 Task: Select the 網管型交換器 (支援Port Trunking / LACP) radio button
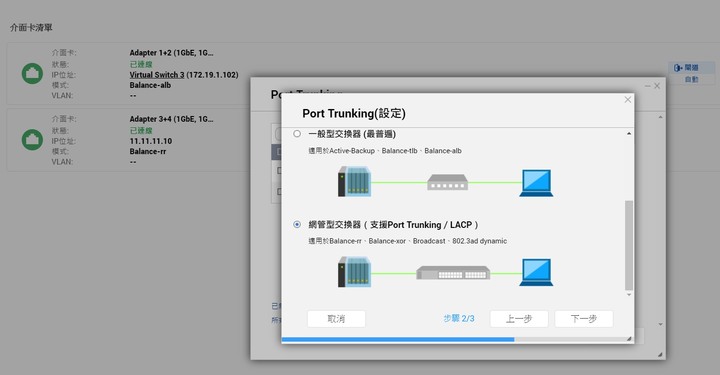[x=297, y=224]
